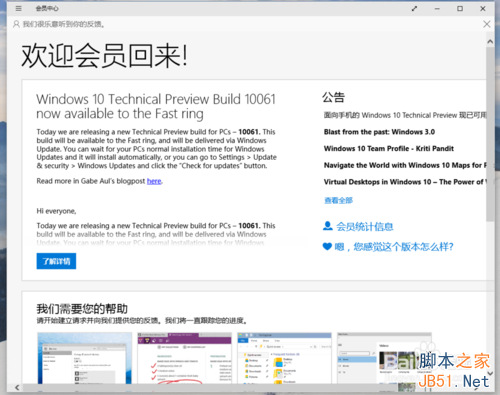Click the vertical scrollbar down arrow
The image size is (500, 395).
pos(490,373)
